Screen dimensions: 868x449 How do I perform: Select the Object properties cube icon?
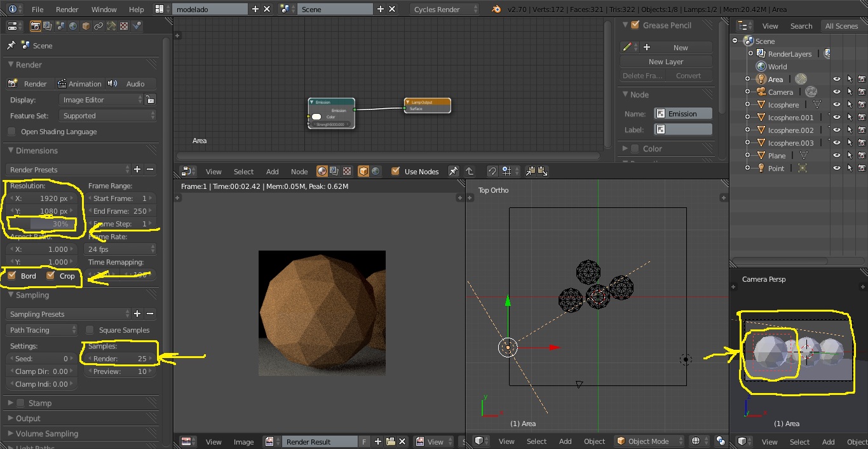[x=86, y=26]
